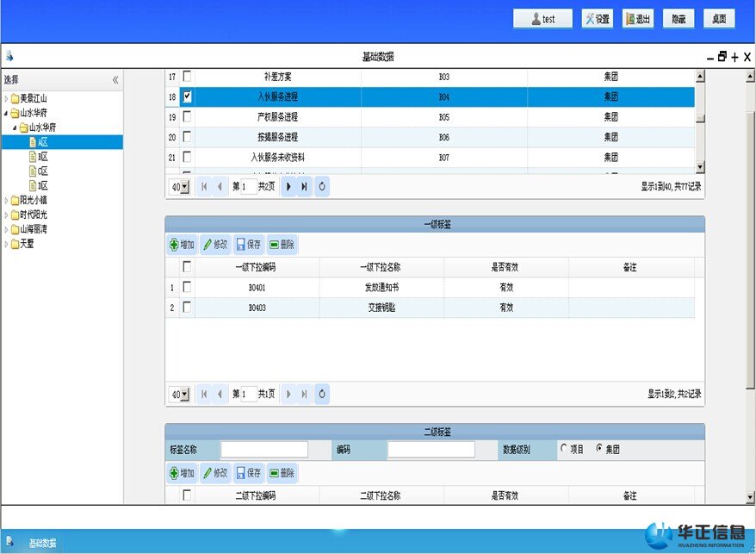The image size is (756, 554).
Task: Expand the 美景江山 tree node arrow
Action: click(x=6, y=99)
